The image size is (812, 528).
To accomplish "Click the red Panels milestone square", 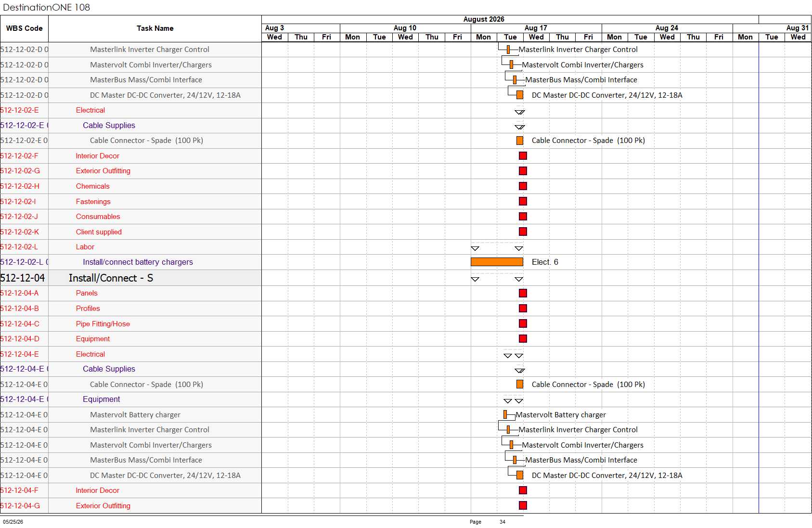I will [x=523, y=293].
